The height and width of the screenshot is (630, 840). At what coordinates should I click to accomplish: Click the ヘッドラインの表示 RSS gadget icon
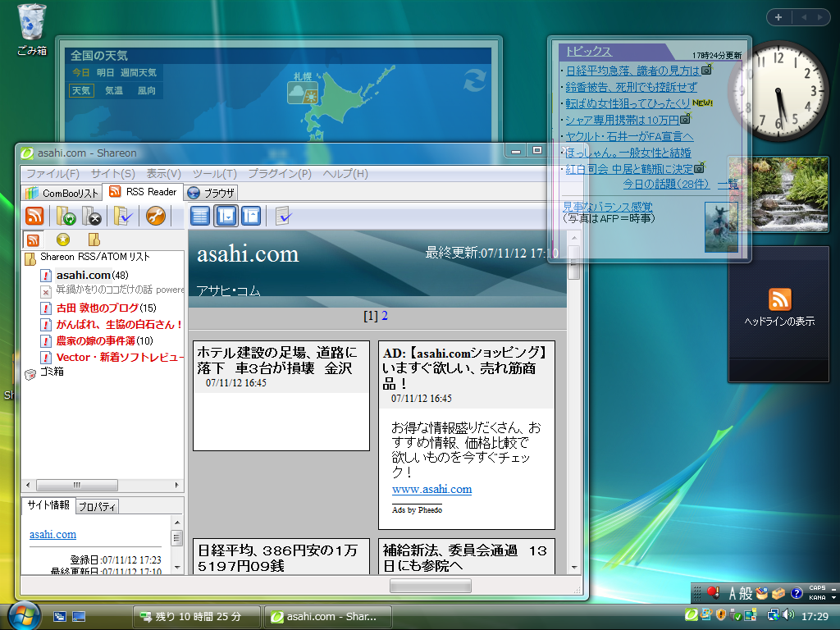tap(779, 299)
